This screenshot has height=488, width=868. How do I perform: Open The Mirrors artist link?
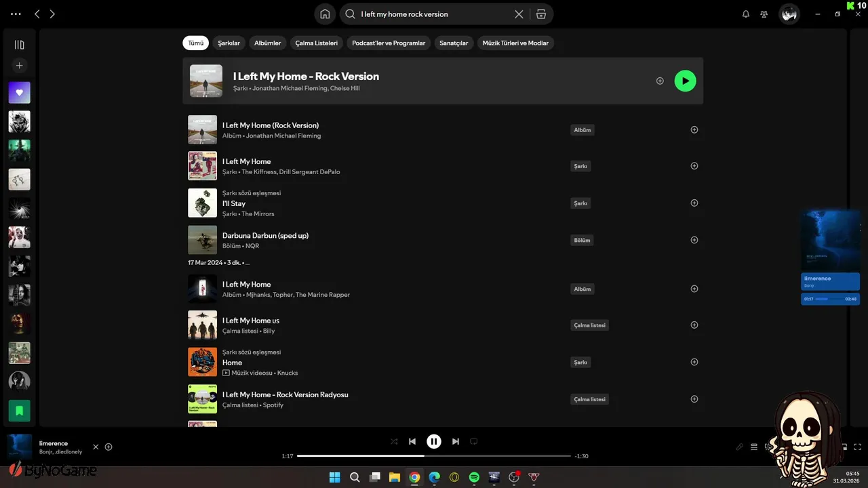258,214
